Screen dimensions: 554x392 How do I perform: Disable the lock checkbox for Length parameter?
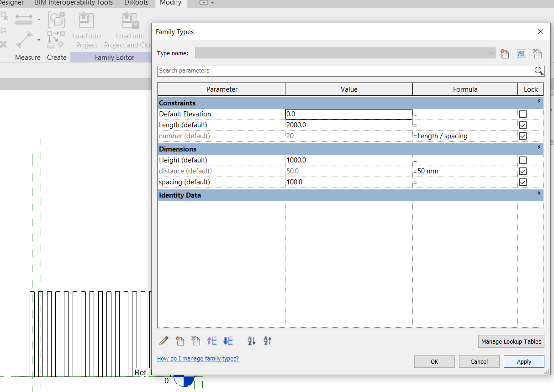coord(523,125)
